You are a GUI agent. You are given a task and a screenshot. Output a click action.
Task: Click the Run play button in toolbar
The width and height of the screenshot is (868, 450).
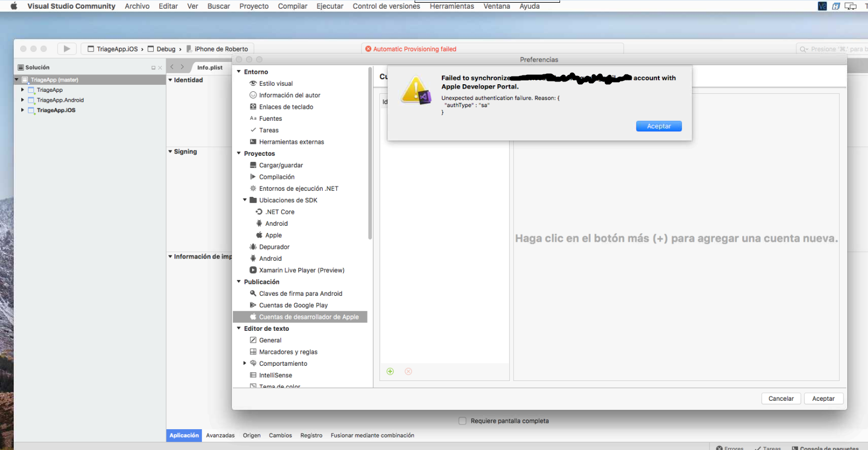[x=67, y=49]
